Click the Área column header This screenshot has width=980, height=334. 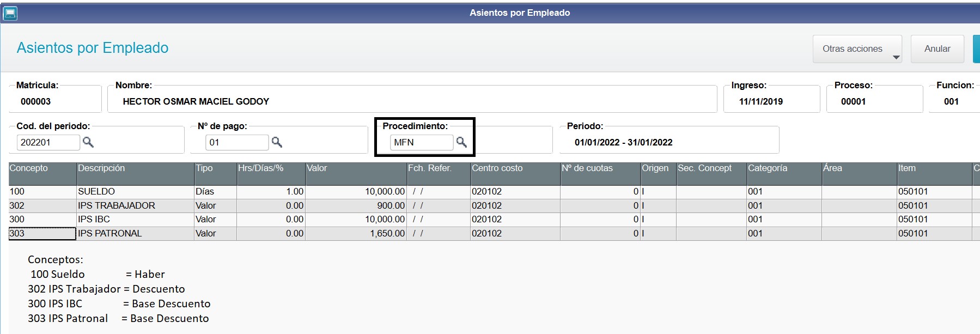tap(860, 174)
